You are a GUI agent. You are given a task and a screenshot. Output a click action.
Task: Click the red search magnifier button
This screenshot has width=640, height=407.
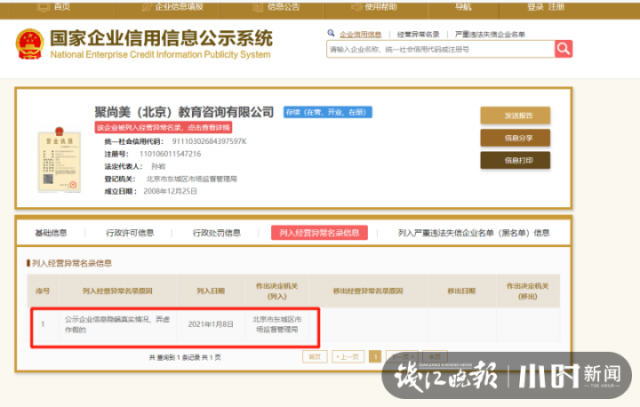[x=563, y=49]
